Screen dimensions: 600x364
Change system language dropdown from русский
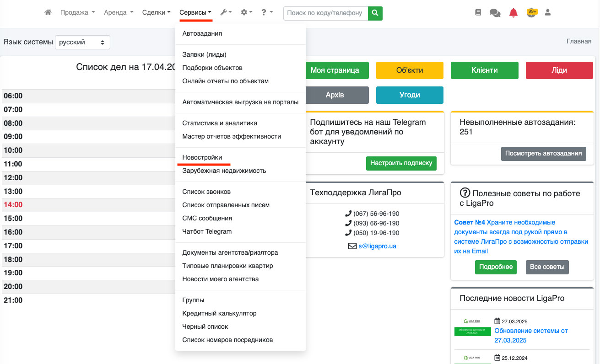[x=82, y=42]
